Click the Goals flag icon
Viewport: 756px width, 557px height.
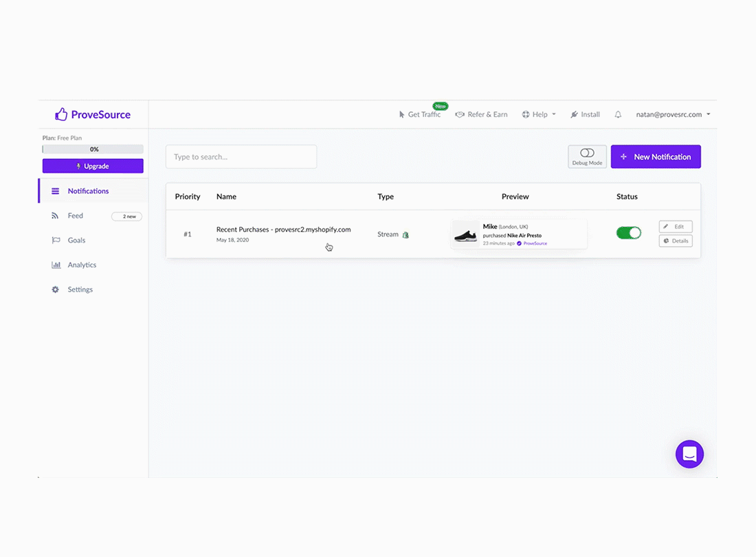tap(56, 240)
